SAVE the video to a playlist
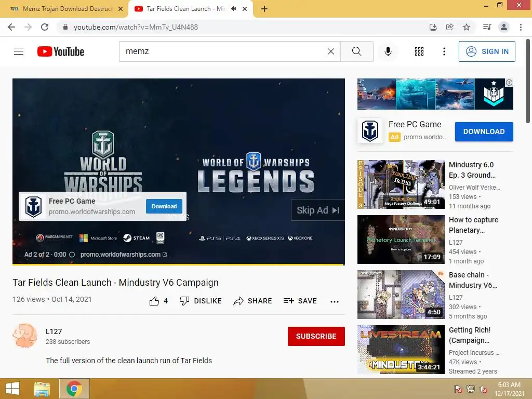 (300, 301)
